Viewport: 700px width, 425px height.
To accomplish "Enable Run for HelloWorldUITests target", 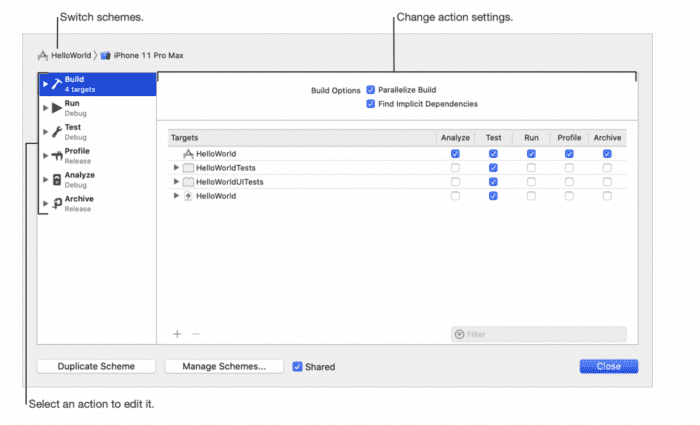I will point(531,182).
